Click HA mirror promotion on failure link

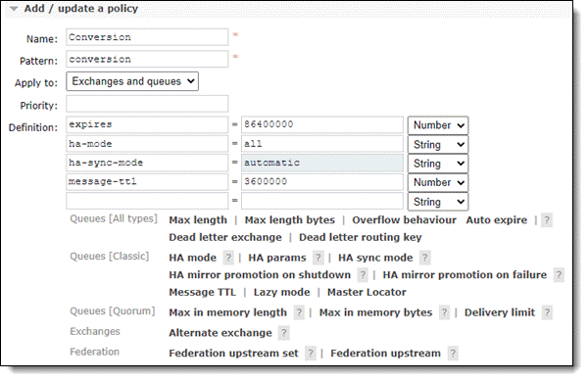465,275
